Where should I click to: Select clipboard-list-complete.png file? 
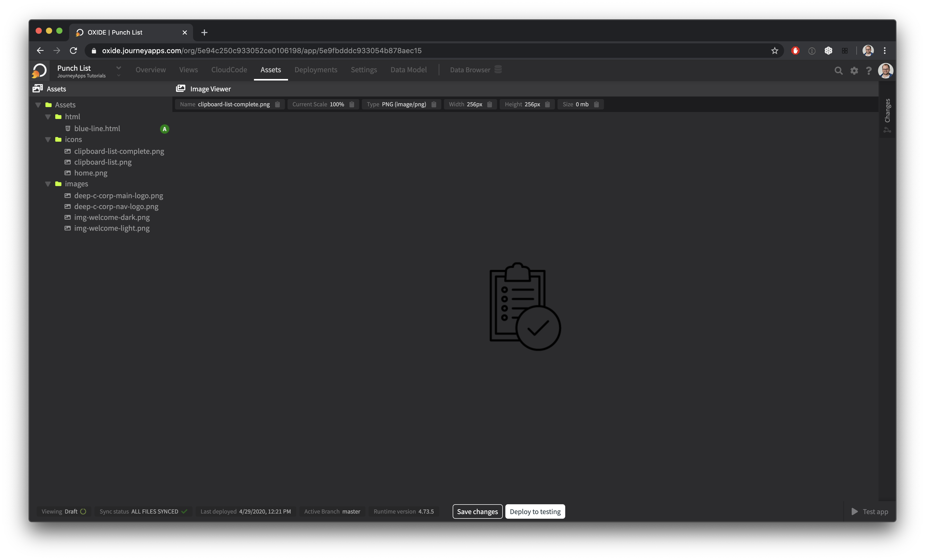click(x=119, y=151)
